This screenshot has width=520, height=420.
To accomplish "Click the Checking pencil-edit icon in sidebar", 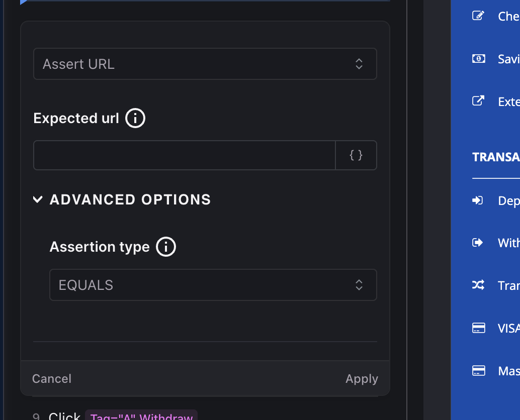I will (478, 16).
